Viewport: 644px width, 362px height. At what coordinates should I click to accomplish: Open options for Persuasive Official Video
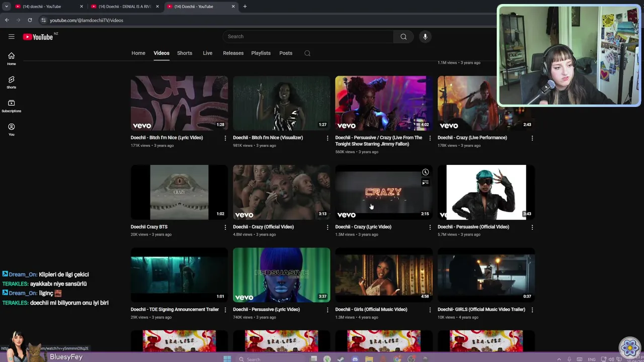tap(532, 227)
